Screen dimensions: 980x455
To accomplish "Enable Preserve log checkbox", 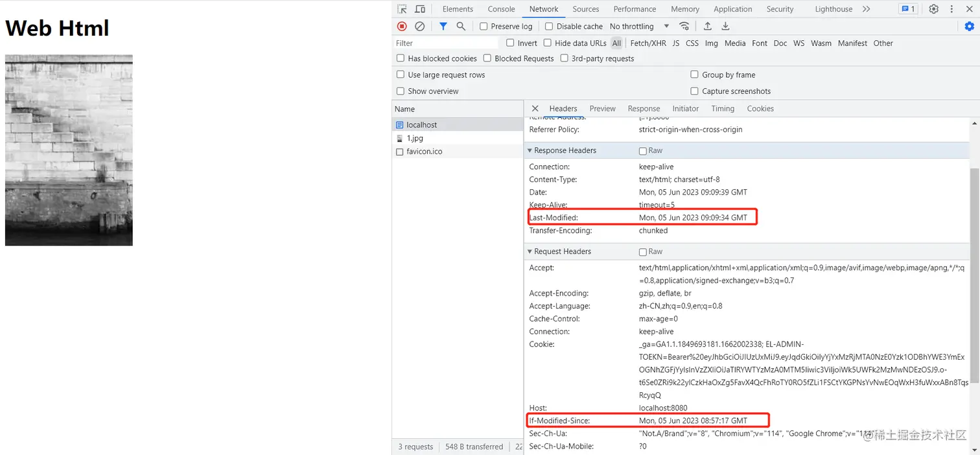I will (x=484, y=27).
